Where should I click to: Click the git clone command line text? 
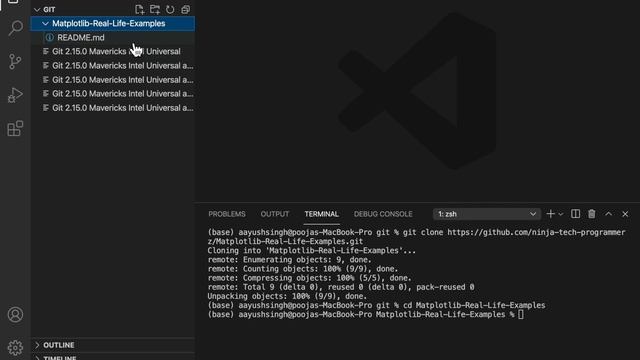coord(416,237)
